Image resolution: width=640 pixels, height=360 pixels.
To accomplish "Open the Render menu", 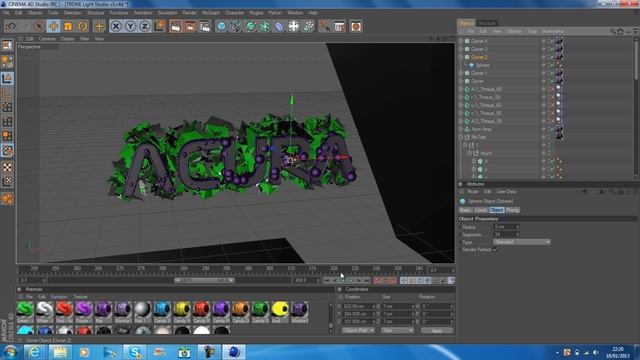I will coord(189,13).
